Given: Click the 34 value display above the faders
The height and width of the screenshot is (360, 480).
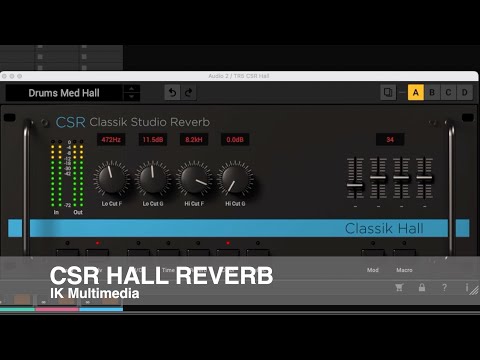Looking at the screenshot, I should (390, 139).
